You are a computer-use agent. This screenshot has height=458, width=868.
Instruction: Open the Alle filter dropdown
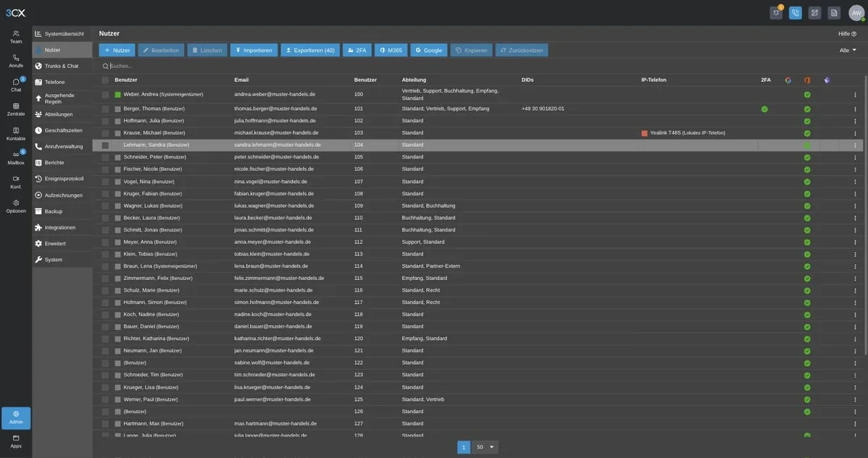tap(848, 50)
